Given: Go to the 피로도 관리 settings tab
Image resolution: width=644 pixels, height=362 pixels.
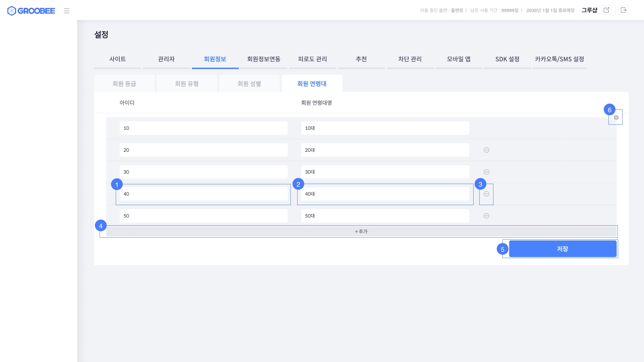Looking at the screenshot, I should tap(312, 59).
